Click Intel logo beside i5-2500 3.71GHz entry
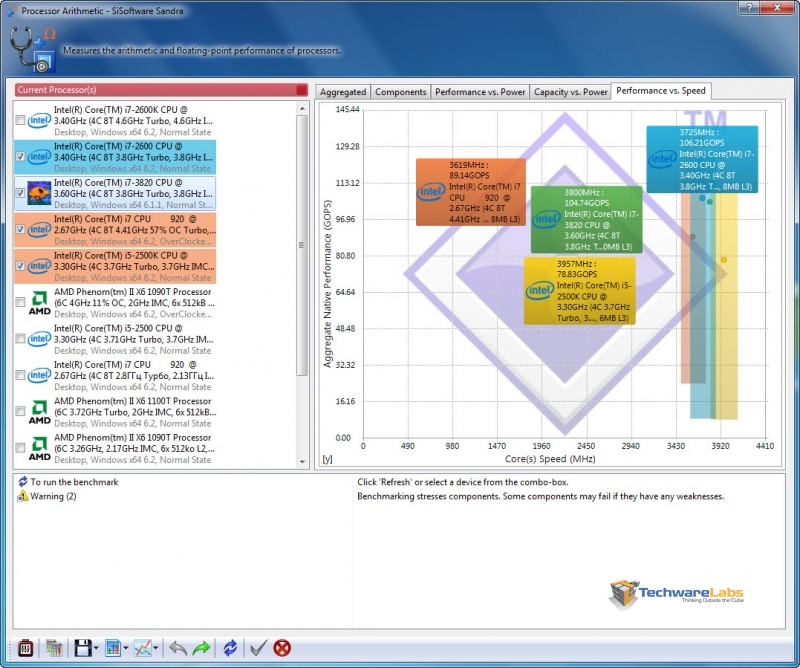Image resolution: width=800 pixels, height=668 pixels. 39,339
